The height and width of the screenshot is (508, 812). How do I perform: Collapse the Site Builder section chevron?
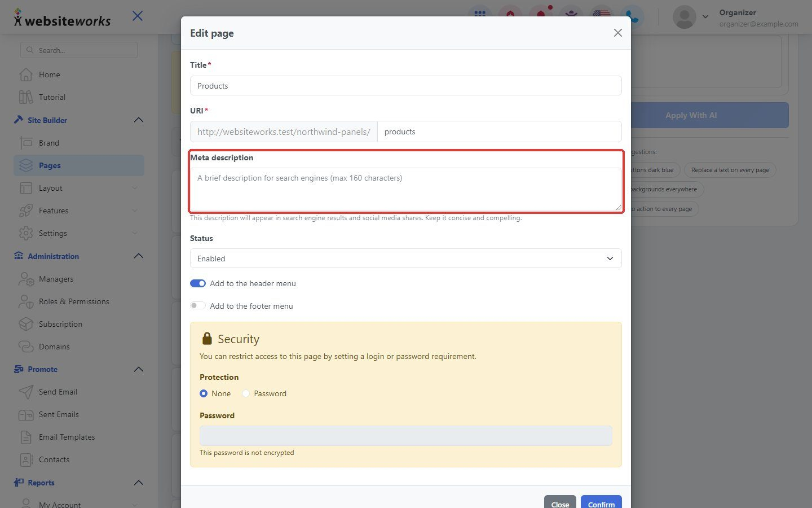coord(139,120)
